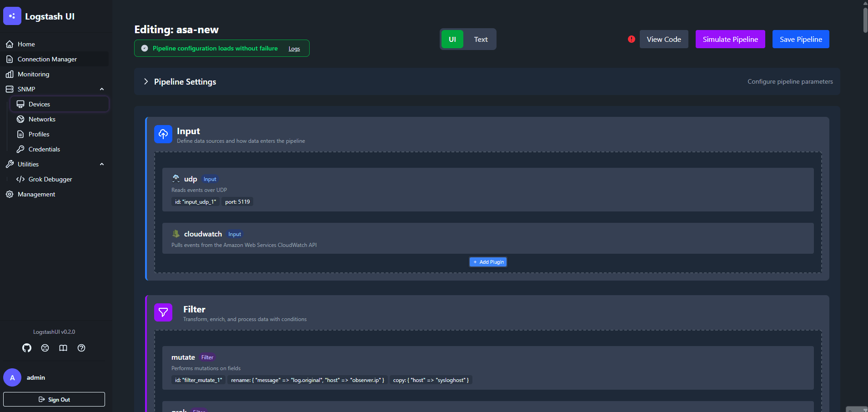Click the Filter badge next to mutate
The width and height of the screenshot is (868, 412).
point(207,357)
